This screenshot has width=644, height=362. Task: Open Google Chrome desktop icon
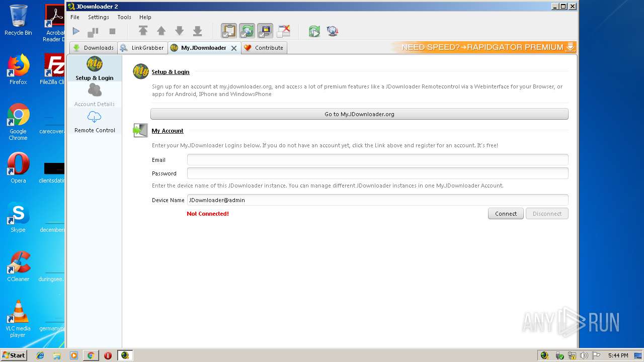18,122
